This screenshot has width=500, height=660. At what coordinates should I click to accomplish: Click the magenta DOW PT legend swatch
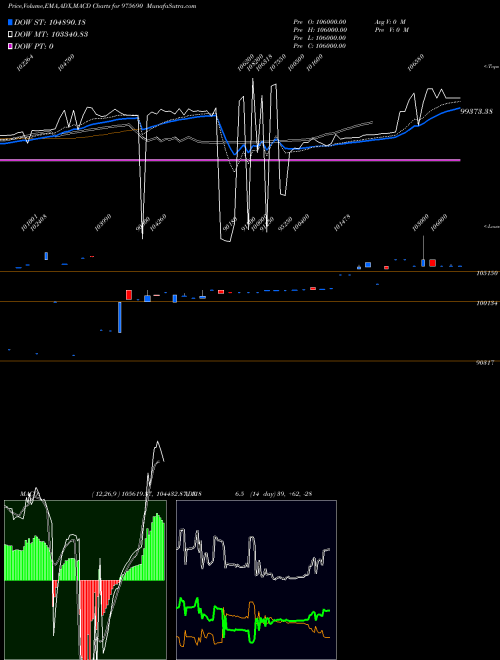click(10, 46)
